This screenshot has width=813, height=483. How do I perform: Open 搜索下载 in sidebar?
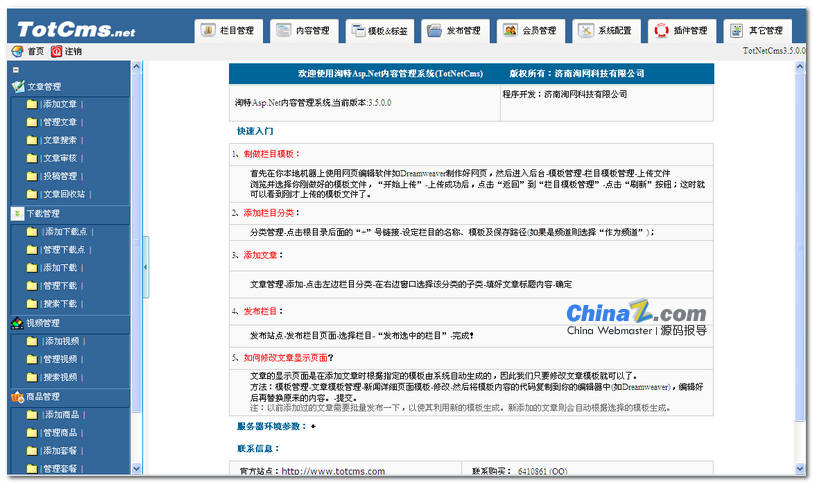(x=60, y=304)
